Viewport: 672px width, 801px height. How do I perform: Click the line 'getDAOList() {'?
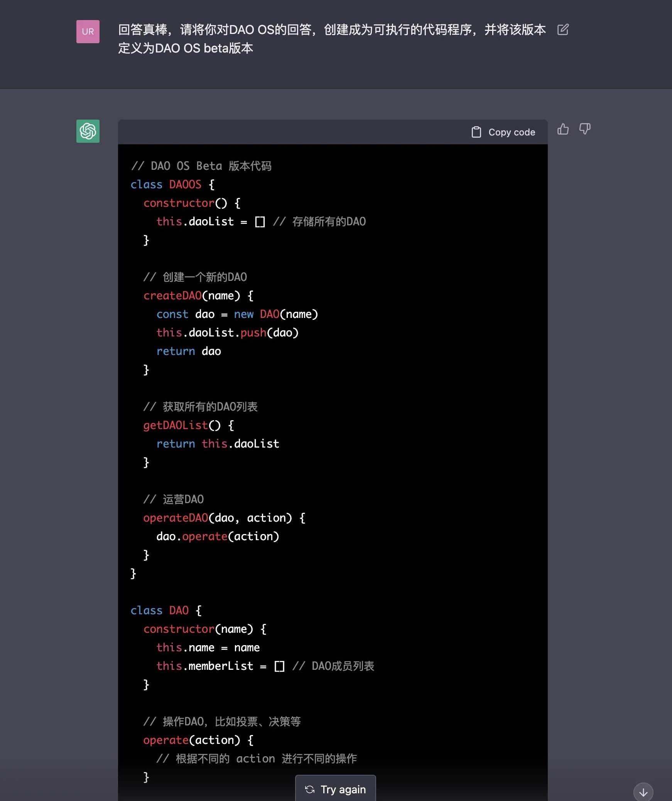click(x=189, y=425)
